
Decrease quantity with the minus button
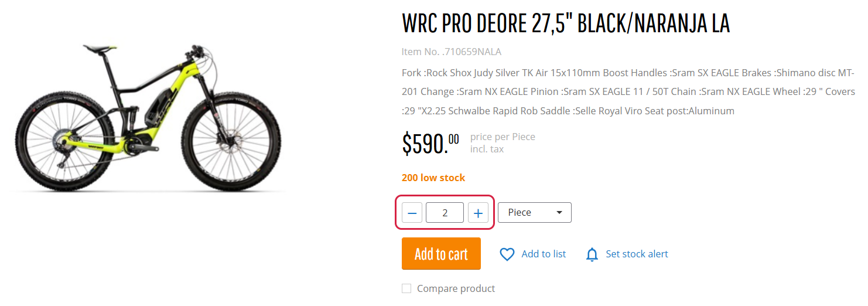tap(412, 213)
